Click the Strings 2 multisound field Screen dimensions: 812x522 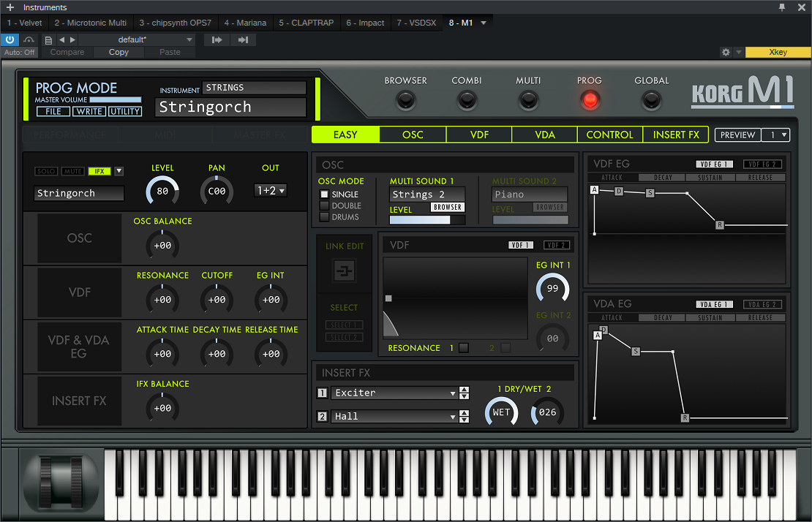pyautogui.click(x=427, y=194)
